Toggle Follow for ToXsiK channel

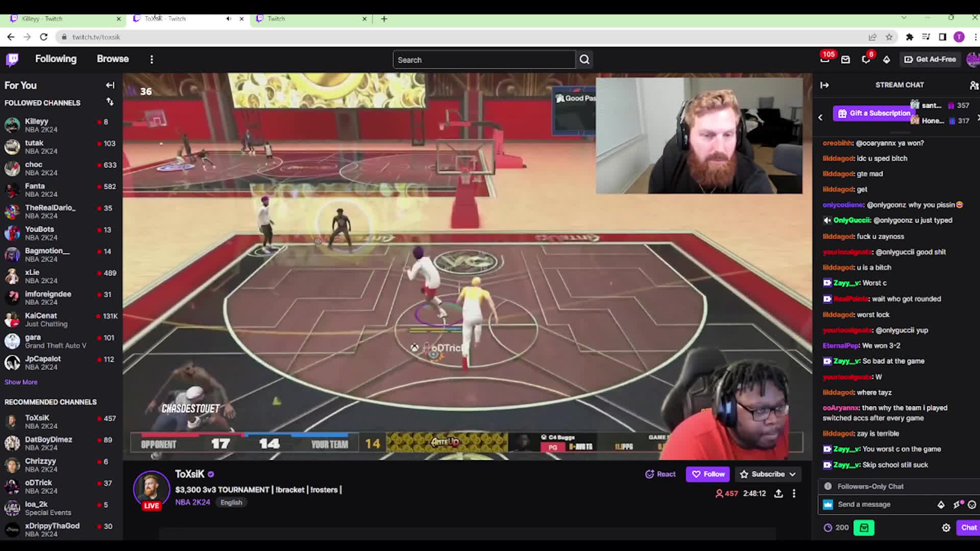tap(708, 474)
